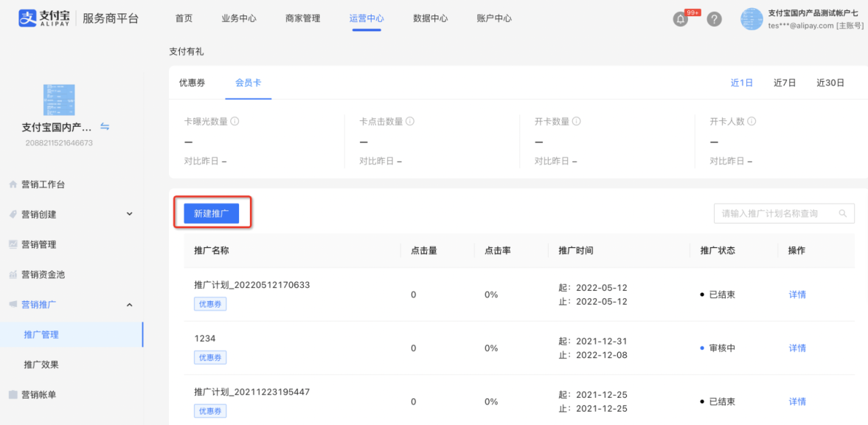Open 运营中心 in top navigation
Viewport: 868px width, 425px height.
(x=367, y=18)
